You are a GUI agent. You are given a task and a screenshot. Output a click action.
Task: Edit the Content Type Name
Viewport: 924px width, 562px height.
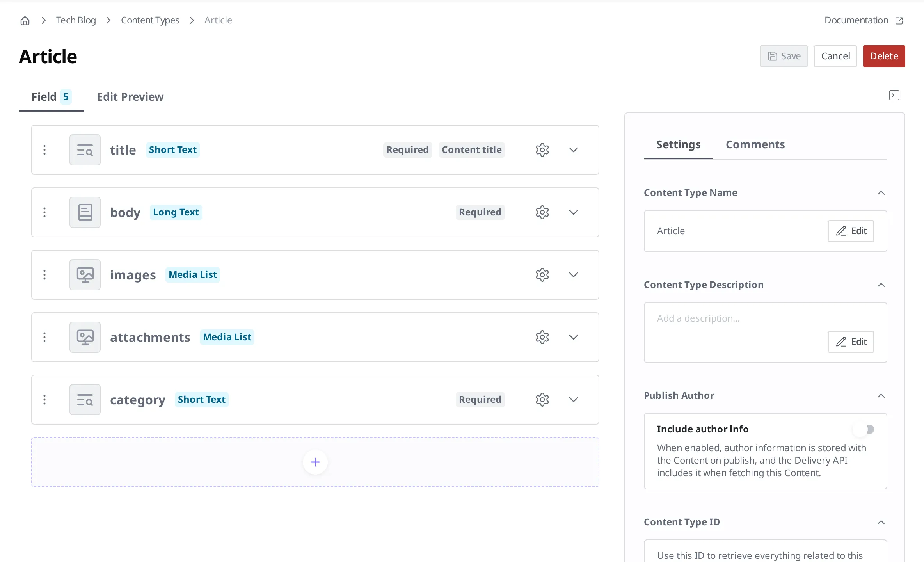pos(851,231)
